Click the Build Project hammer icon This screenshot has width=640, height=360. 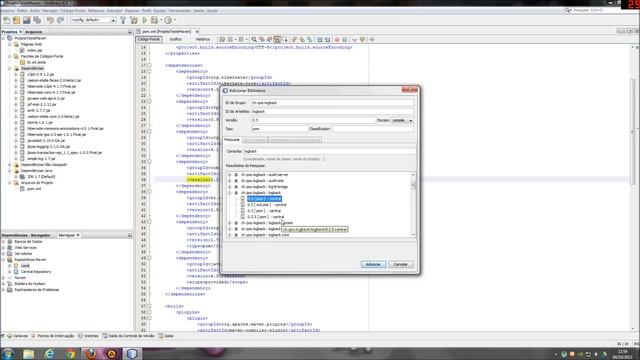tap(123, 20)
